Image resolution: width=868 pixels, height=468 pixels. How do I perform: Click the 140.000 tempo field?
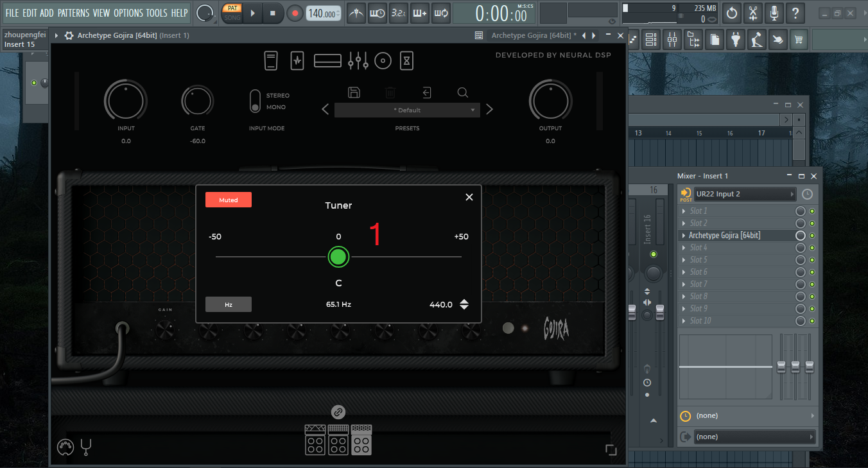click(323, 13)
